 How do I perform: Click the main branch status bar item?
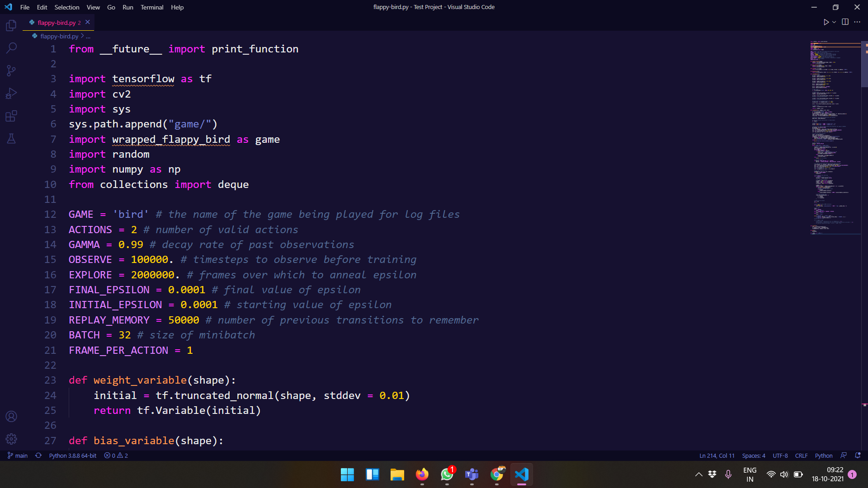click(x=18, y=455)
